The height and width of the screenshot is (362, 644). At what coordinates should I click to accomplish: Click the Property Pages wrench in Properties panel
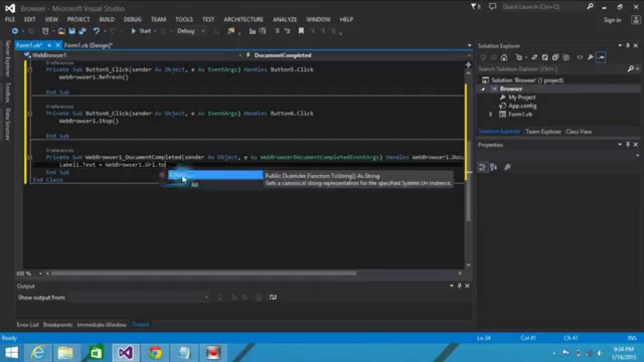click(507, 167)
